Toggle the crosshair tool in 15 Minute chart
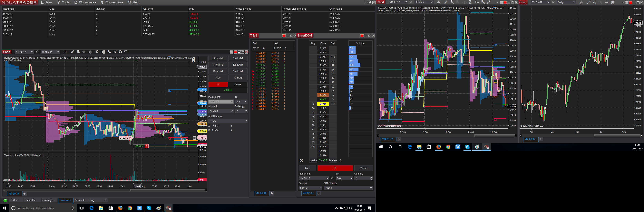The width and height of the screenshot is (644, 212). click(91, 52)
